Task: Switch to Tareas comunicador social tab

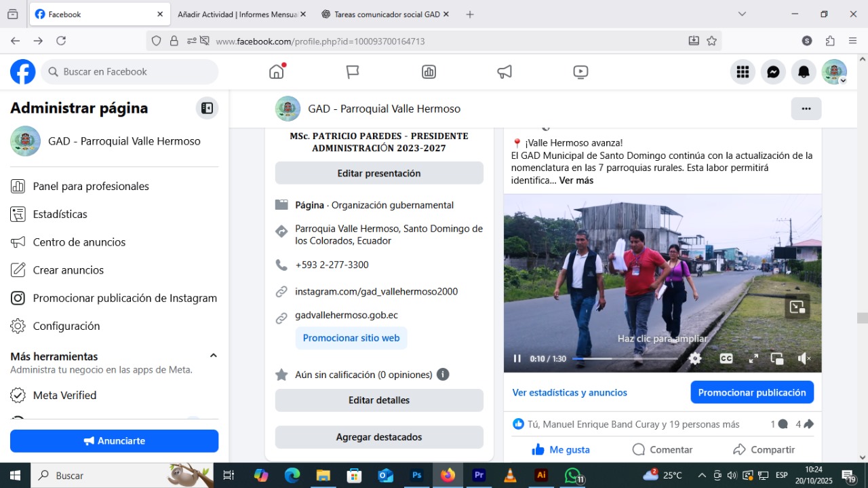Action: 381,14
